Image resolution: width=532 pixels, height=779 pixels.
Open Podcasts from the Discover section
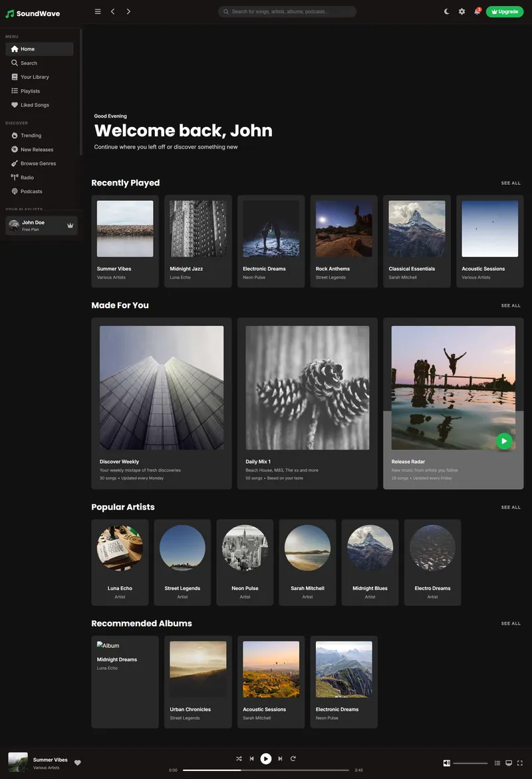[x=31, y=191]
